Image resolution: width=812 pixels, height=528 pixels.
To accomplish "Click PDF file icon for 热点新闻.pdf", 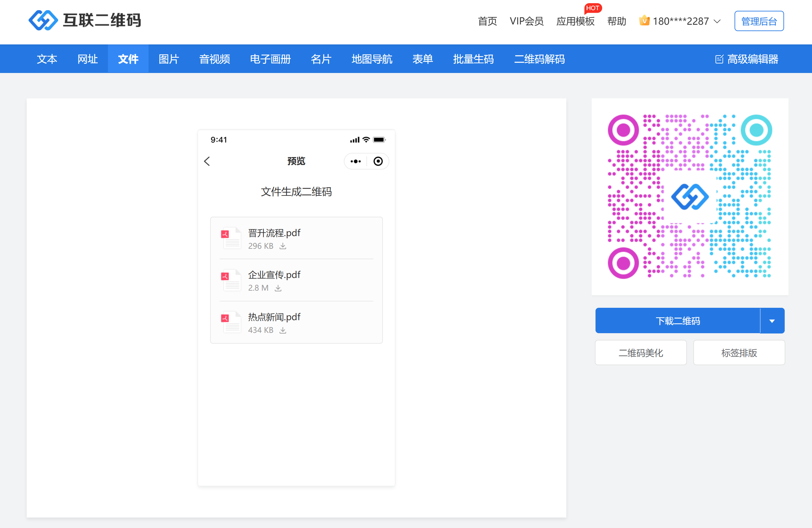I will (x=231, y=322).
